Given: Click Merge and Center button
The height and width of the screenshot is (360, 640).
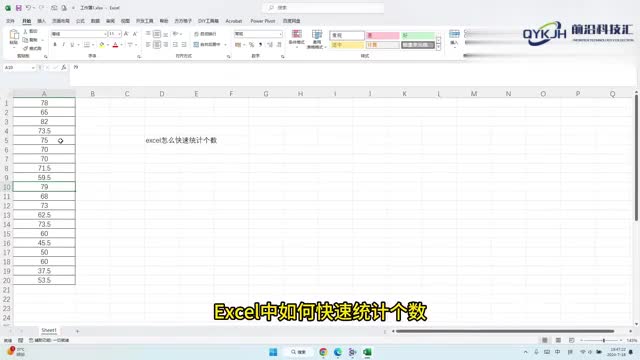Looking at the screenshot, I should pos(207,44).
